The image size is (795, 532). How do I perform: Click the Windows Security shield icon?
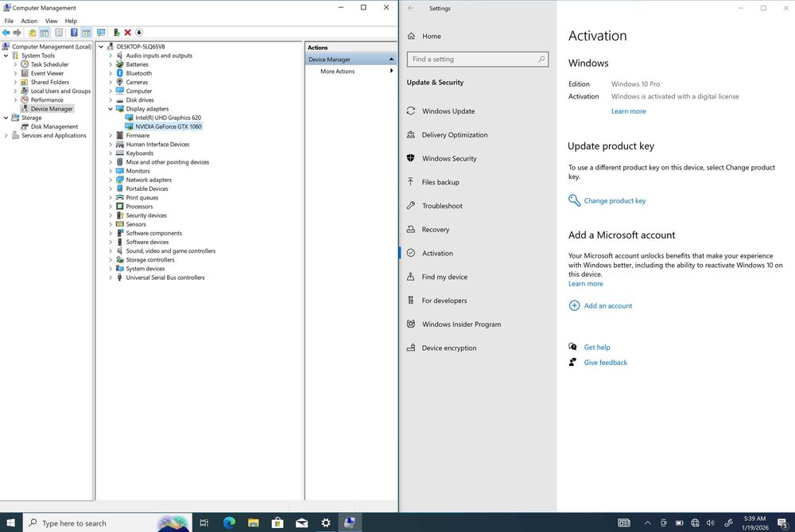(x=411, y=158)
